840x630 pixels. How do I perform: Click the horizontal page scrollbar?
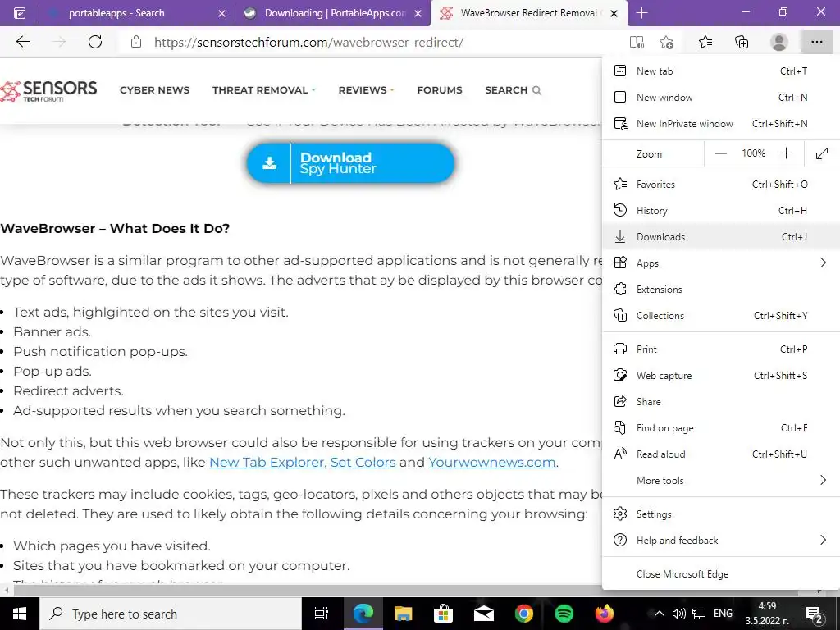[x=406, y=591]
